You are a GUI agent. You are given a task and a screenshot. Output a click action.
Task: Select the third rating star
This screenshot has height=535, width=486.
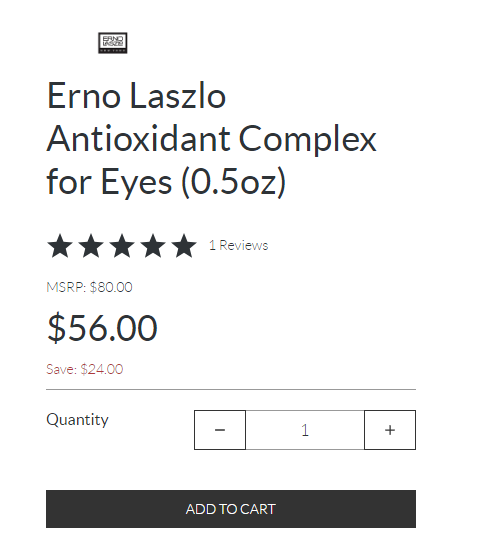[x=122, y=245]
